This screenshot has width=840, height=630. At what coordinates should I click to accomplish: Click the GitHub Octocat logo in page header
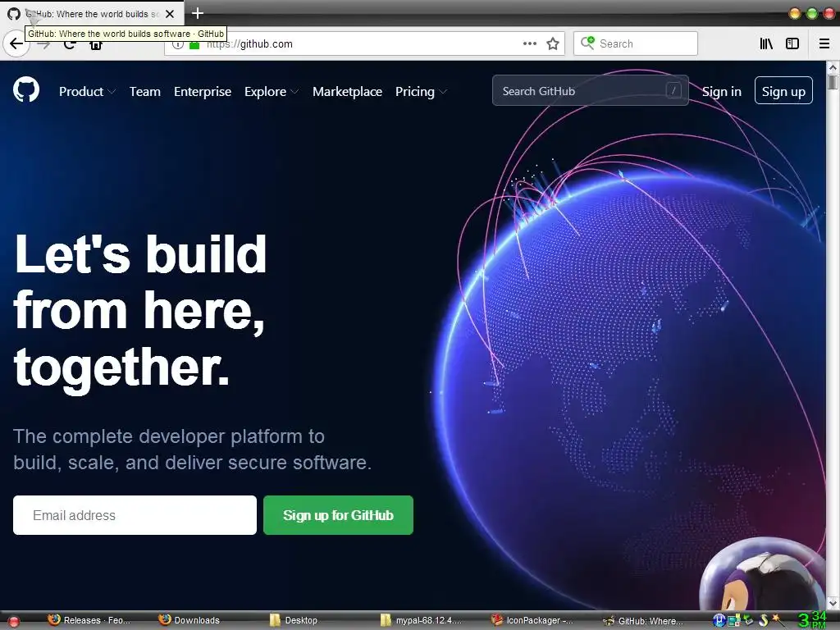pyautogui.click(x=26, y=89)
